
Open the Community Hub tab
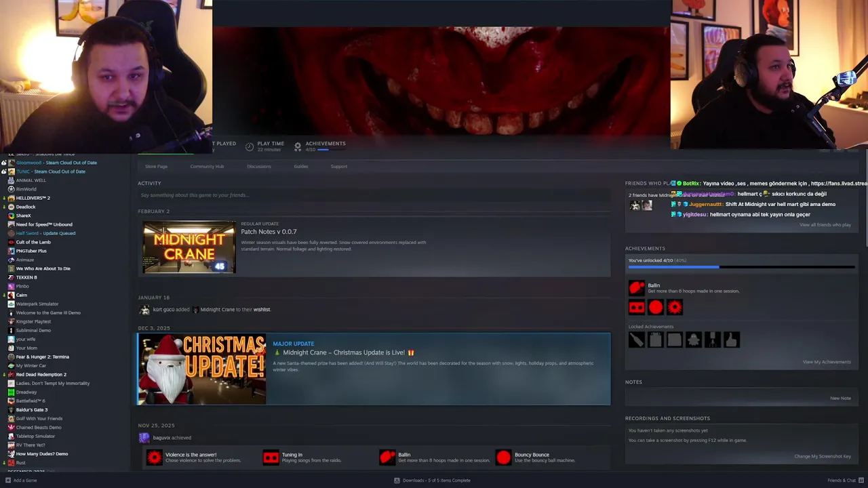[x=207, y=166]
